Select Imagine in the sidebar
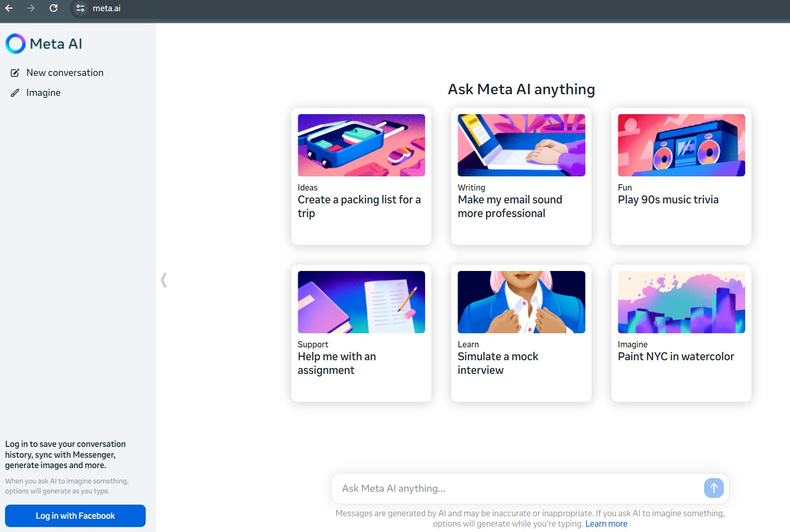 coord(43,93)
